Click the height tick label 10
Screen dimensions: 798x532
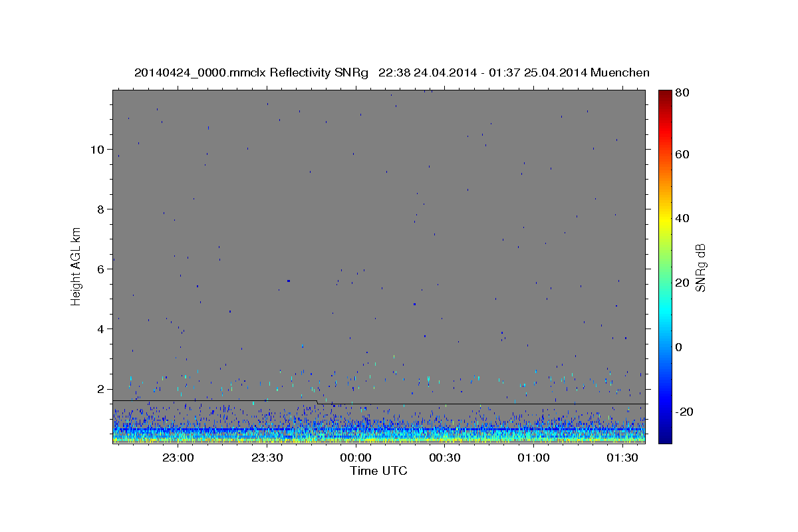96,149
